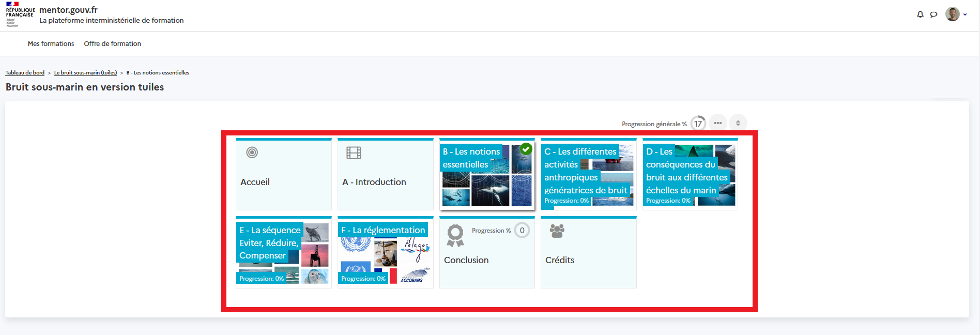
Task: Open Le bruit sous-marin (tuiles) breadcrumb
Action: pos(85,73)
